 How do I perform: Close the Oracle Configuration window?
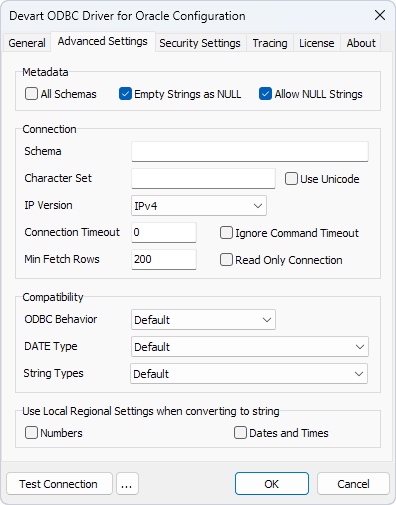pyautogui.click(x=380, y=15)
